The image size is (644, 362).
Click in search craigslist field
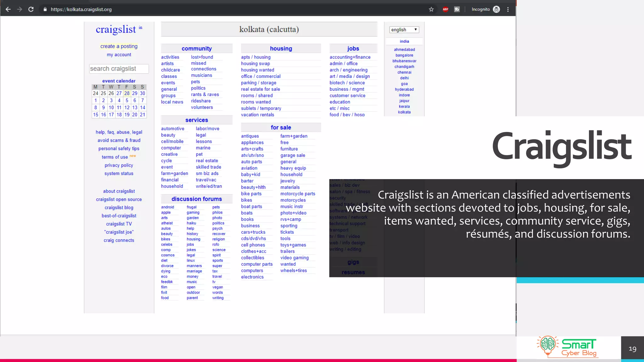click(x=119, y=69)
